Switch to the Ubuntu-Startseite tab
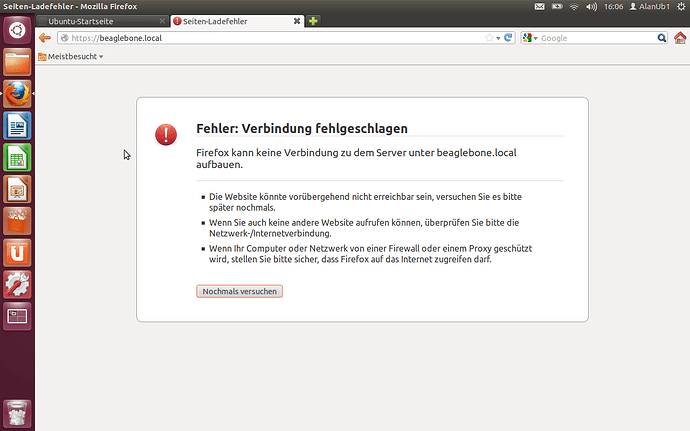The image size is (690, 431). [102, 21]
